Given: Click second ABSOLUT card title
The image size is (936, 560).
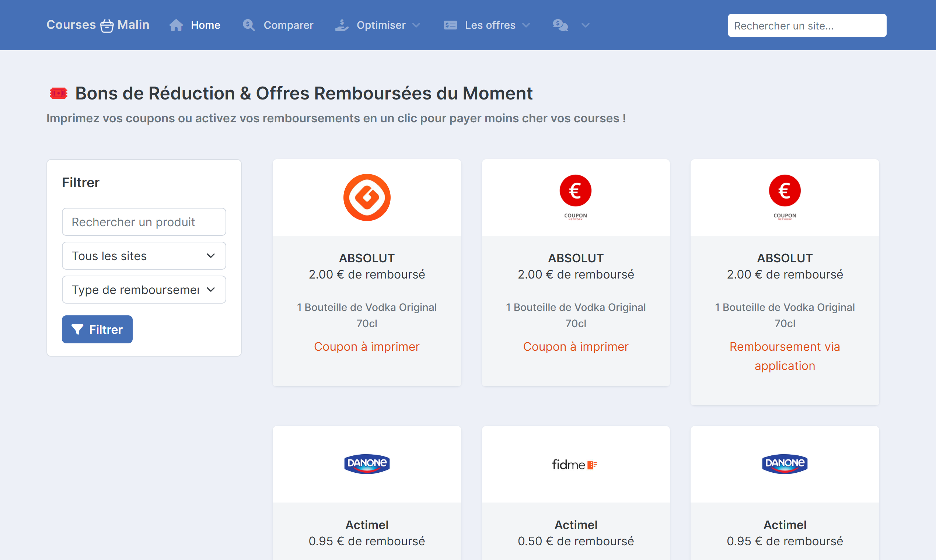Looking at the screenshot, I should click(x=576, y=258).
